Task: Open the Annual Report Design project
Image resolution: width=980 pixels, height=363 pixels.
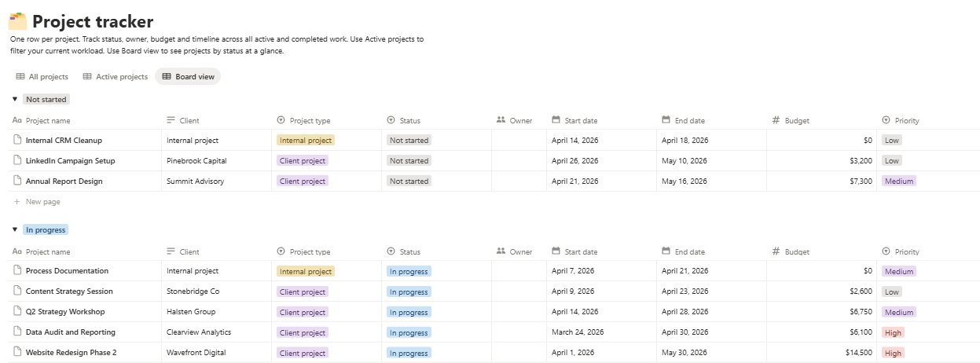Action: pos(64,181)
